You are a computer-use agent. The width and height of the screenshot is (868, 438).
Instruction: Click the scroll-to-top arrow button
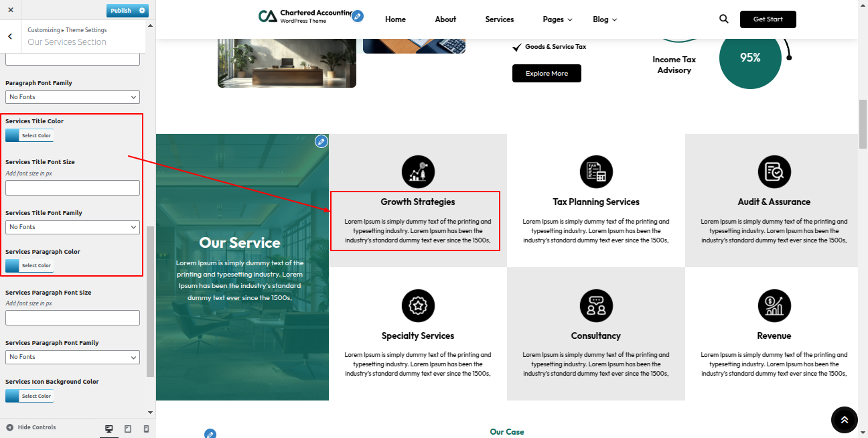(x=844, y=420)
